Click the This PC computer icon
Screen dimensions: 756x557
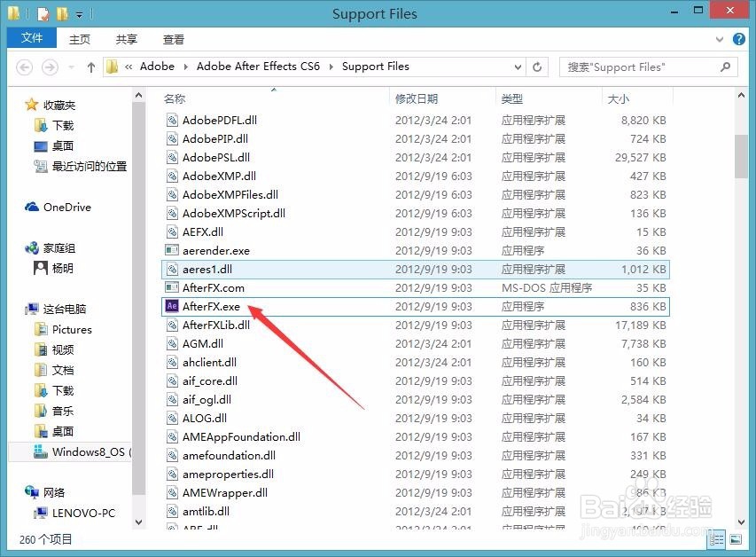tap(32, 309)
